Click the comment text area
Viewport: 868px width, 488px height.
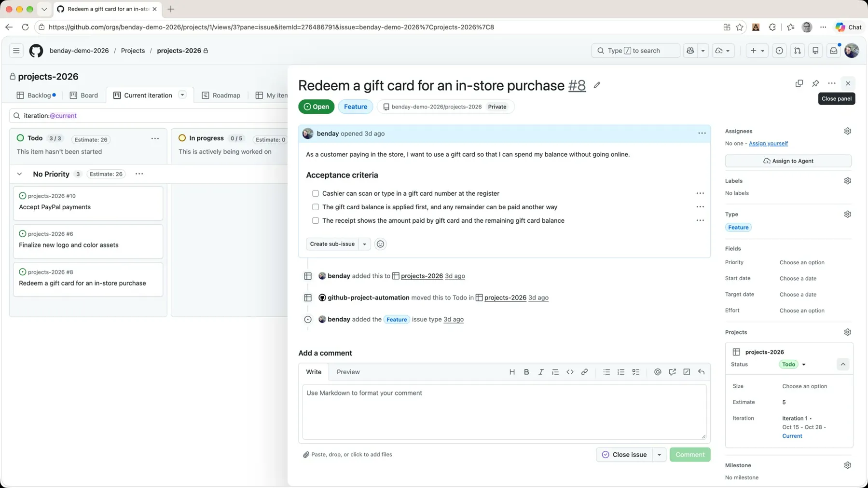504,412
